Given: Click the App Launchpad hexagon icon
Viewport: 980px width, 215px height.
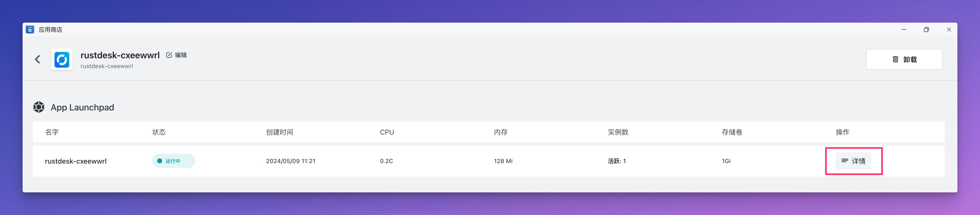Looking at the screenshot, I should [x=39, y=107].
